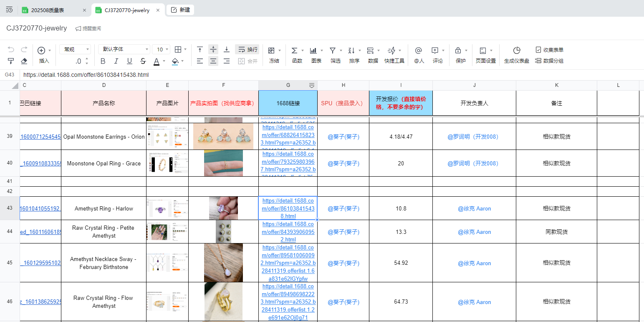Open the number format dropdown 常规

point(75,49)
